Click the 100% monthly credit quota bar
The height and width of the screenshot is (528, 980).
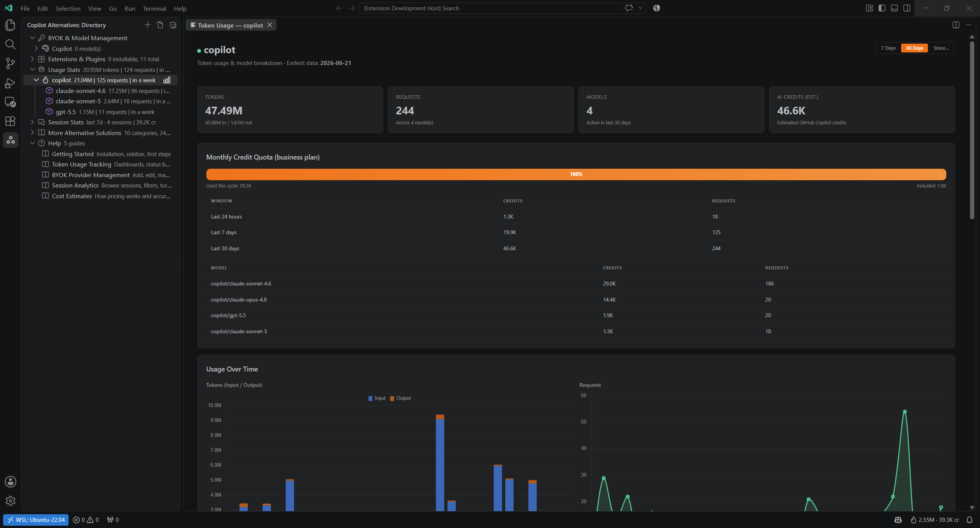tap(576, 174)
